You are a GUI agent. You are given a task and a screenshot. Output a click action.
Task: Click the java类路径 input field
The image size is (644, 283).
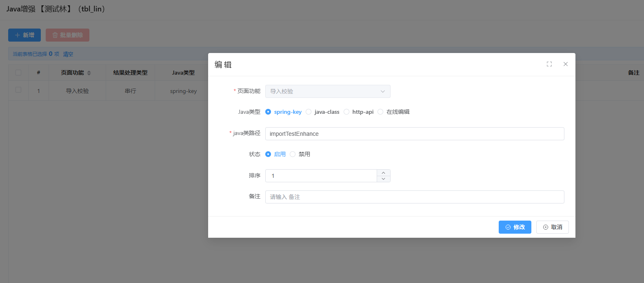pyautogui.click(x=414, y=134)
